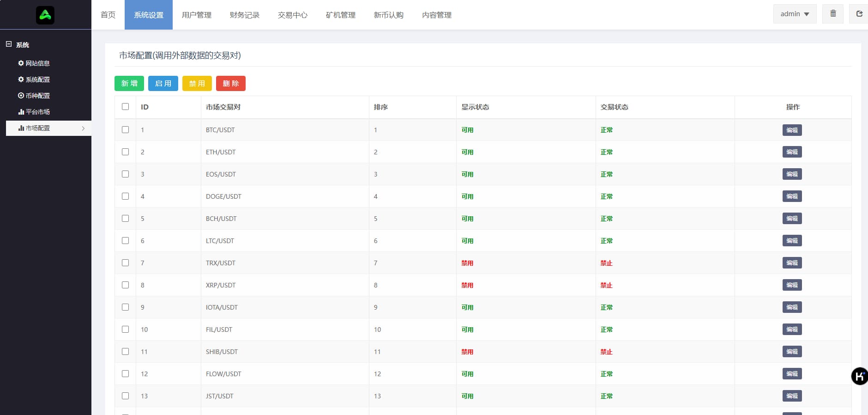
Task: Open 网站信息 gear icon item
Action: [x=34, y=63]
